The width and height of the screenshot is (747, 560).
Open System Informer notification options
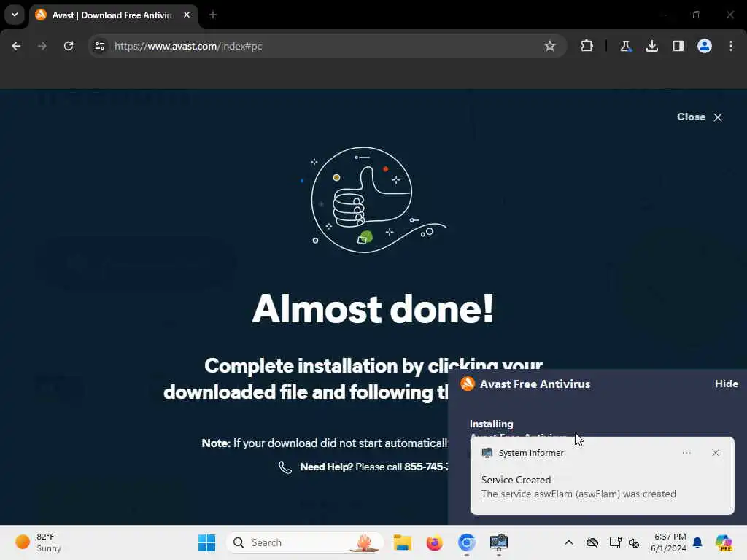tap(686, 453)
